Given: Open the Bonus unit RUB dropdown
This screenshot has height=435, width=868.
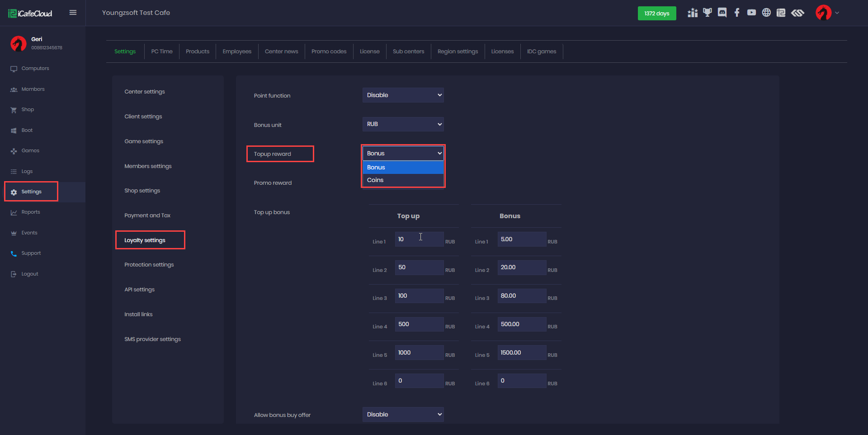Looking at the screenshot, I should point(403,124).
